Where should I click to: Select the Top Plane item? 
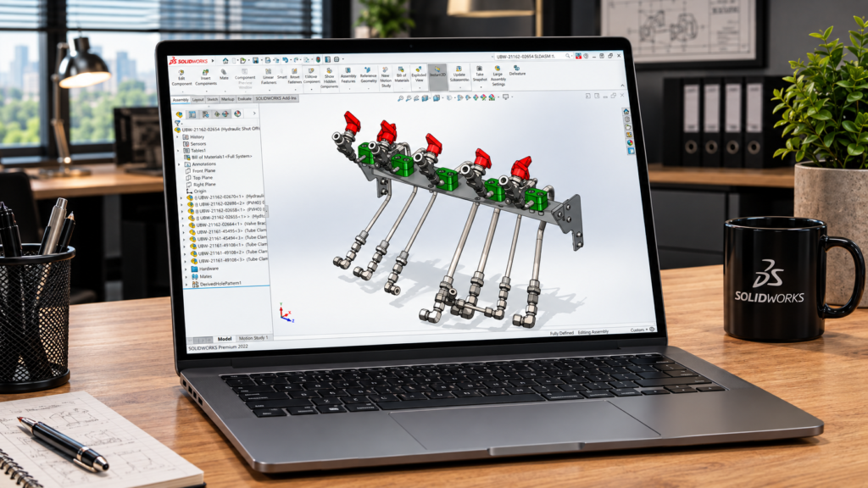199,178
